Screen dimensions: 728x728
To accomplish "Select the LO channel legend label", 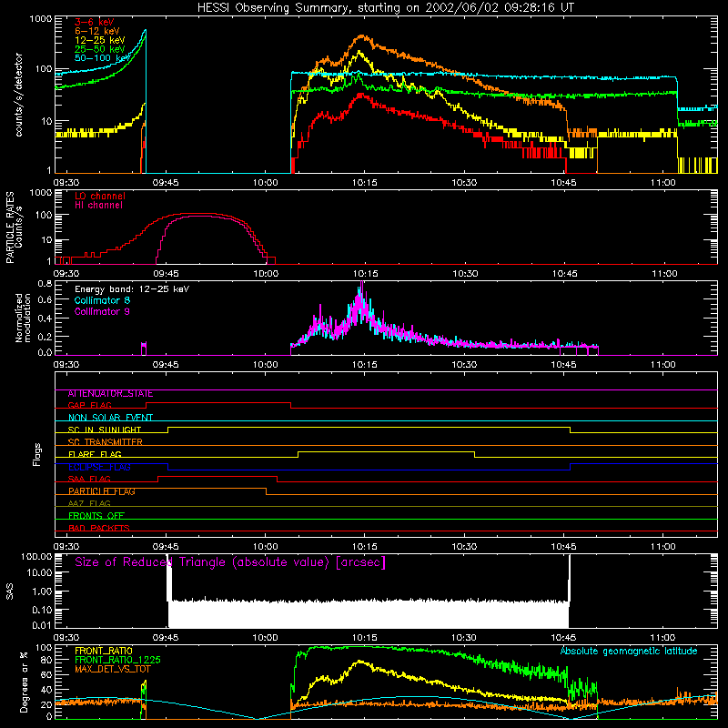I will click(100, 196).
